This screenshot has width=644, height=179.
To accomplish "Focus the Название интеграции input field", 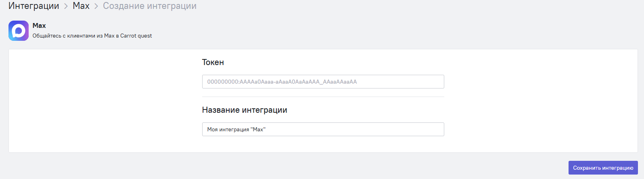I will pyautogui.click(x=323, y=129).
